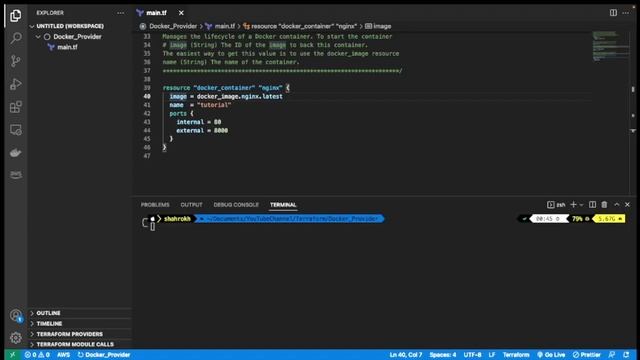Open the Docker view
This screenshot has height=360, width=640.
pos(16,153)
